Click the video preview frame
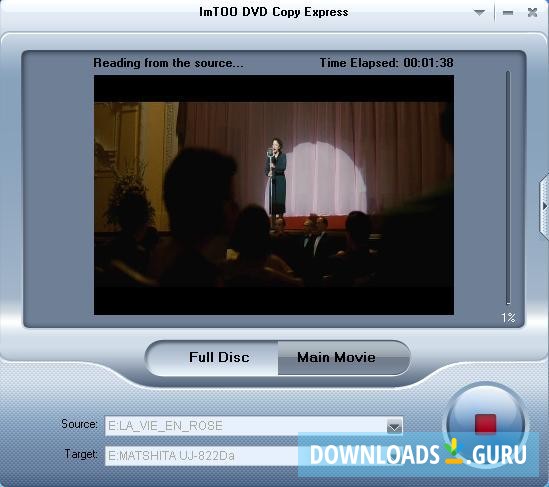This screenshot has height=487, width=549. (274, 195)
